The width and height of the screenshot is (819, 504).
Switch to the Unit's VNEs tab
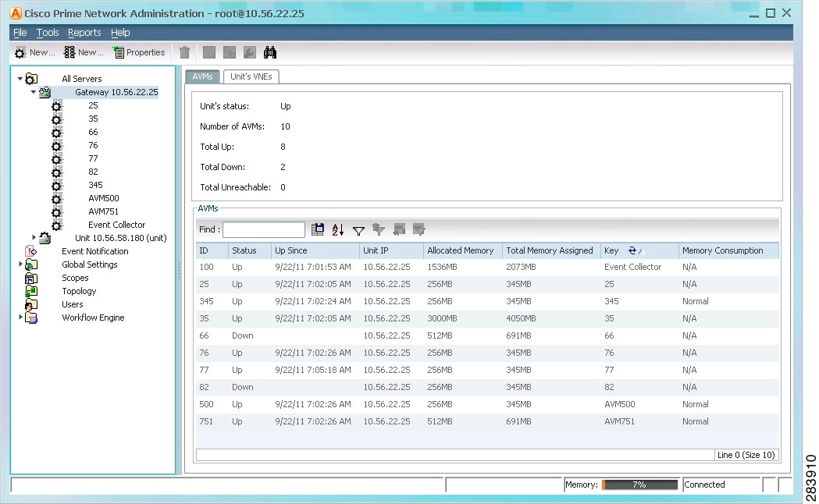coord(251,76)
